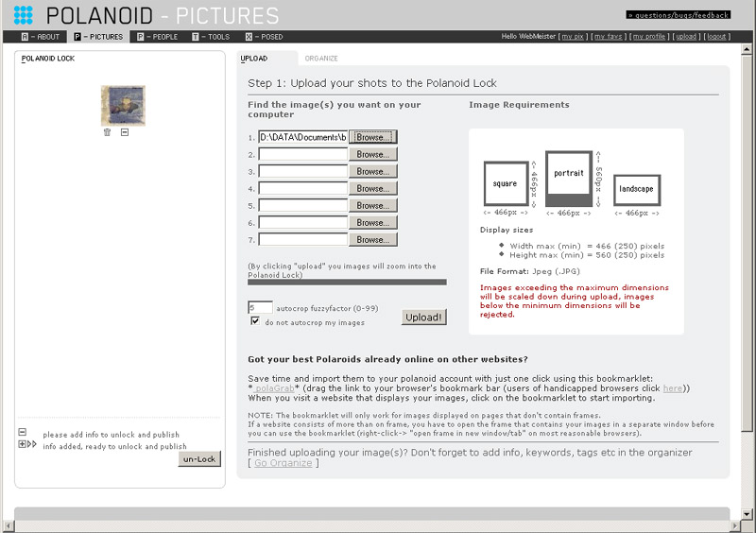Open the Posed menu
This screenshot has width=756, height=533.
pos(264,37)
